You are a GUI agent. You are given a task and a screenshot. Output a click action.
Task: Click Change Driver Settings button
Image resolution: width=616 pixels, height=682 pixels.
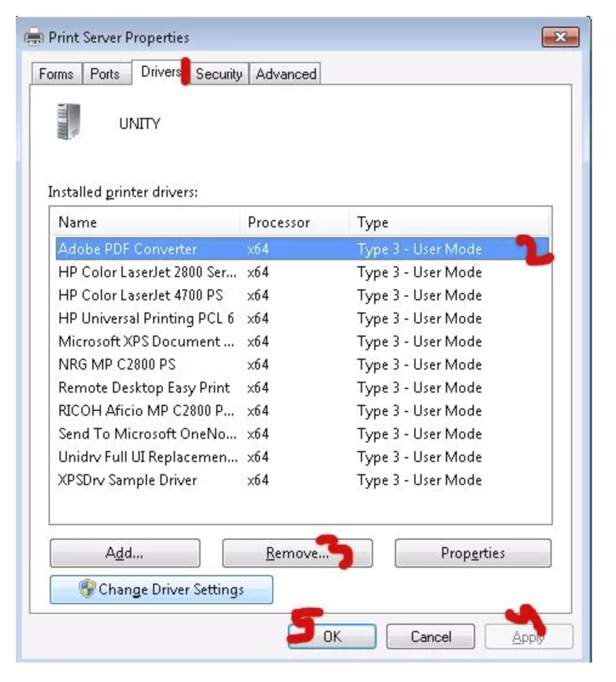[161, 590]
